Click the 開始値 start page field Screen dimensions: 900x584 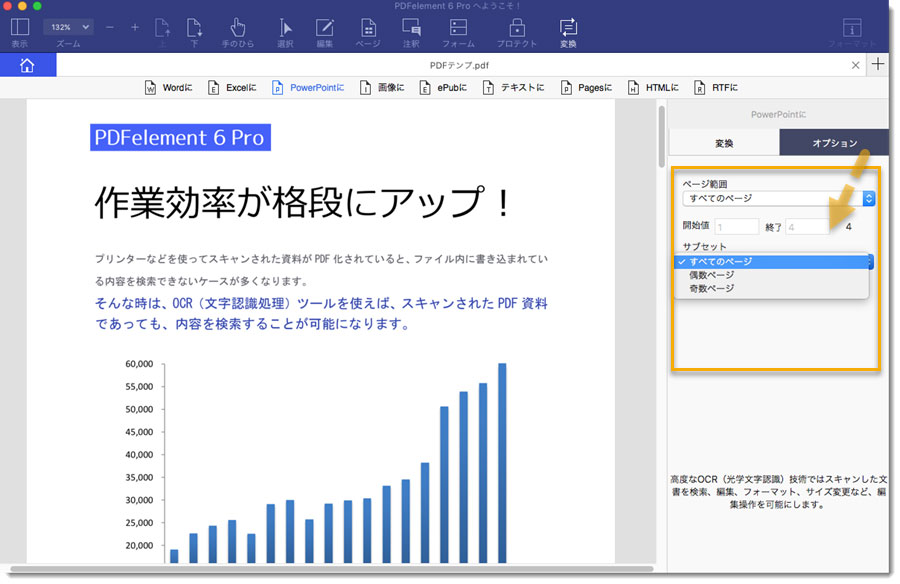tap(736, 227)
